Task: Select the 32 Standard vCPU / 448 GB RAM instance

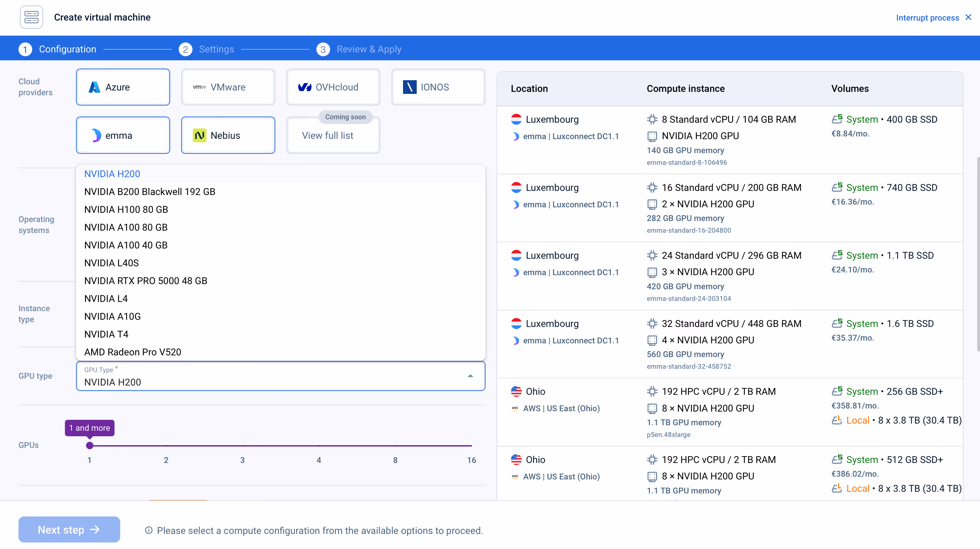Action: [730, 344]
